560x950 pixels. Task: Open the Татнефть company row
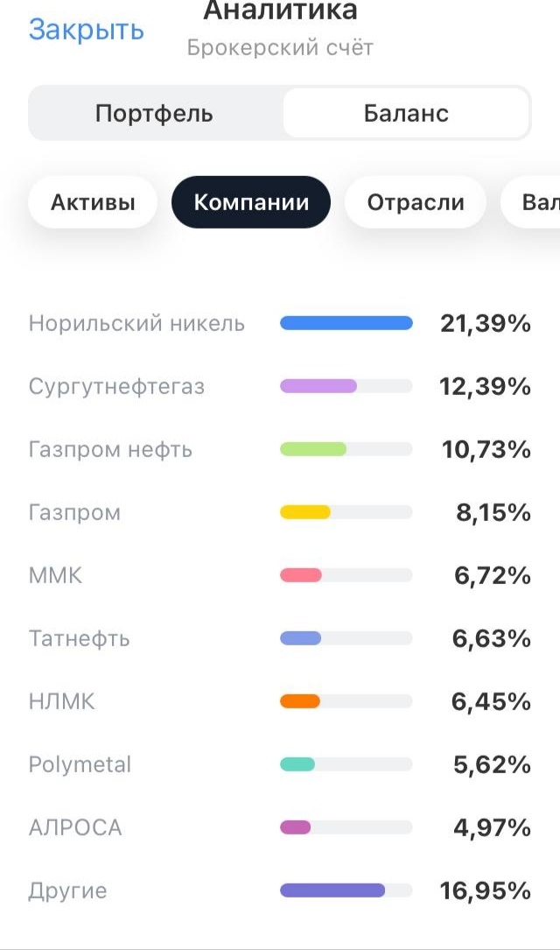tap(79, 639)
